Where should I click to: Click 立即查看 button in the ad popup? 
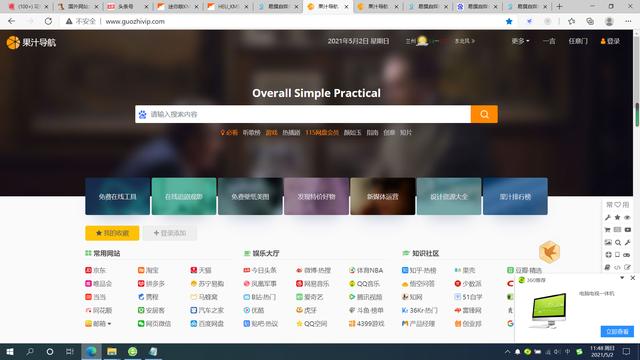pos(617,331)
